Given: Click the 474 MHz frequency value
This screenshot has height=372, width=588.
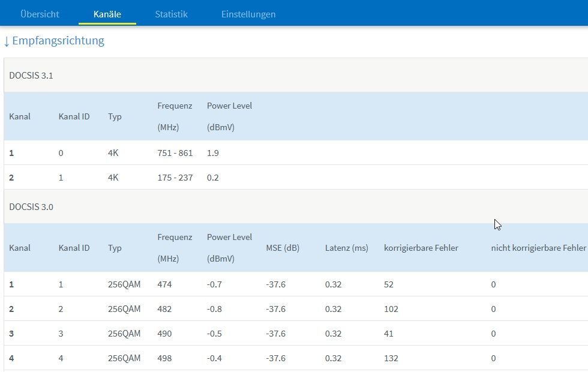Looking at the screenshot, I should point(164,284).
